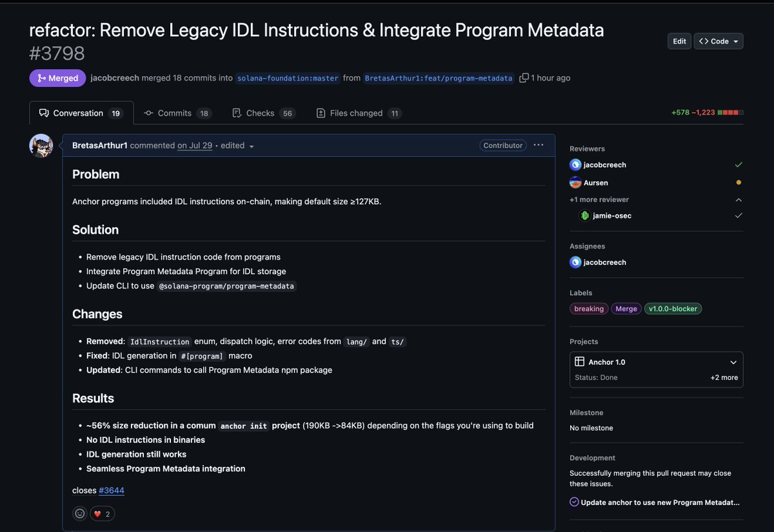Click jacobcreech's avatar under Reviewers

(575, 165)
